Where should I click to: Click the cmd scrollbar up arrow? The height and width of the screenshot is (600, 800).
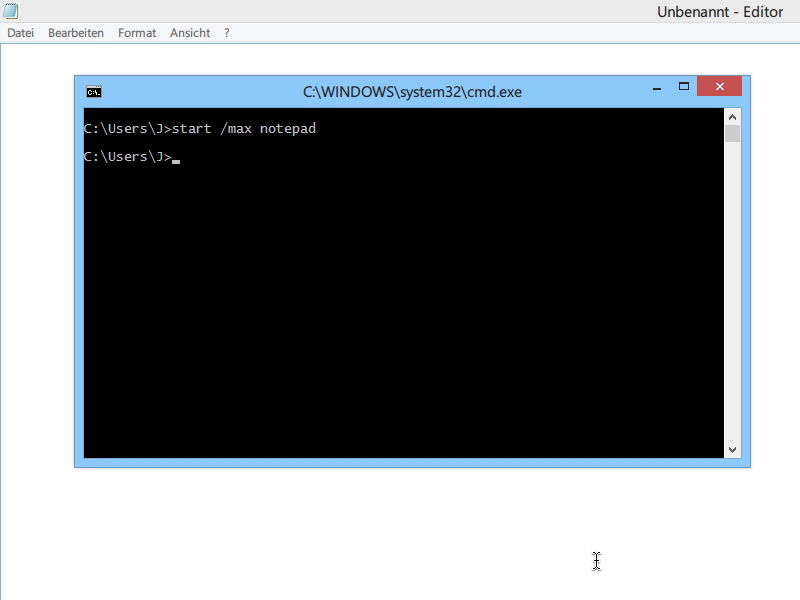[x=733, y=117]
